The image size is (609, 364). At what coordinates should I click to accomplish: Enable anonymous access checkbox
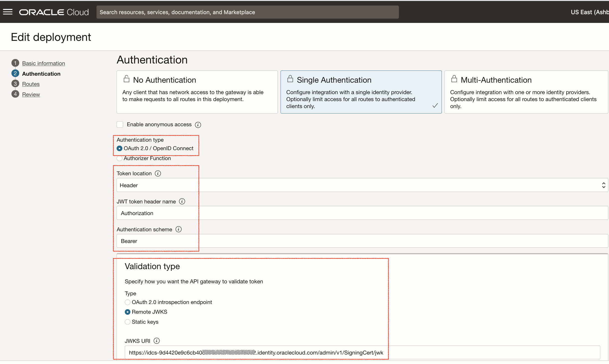click(120, 124)
